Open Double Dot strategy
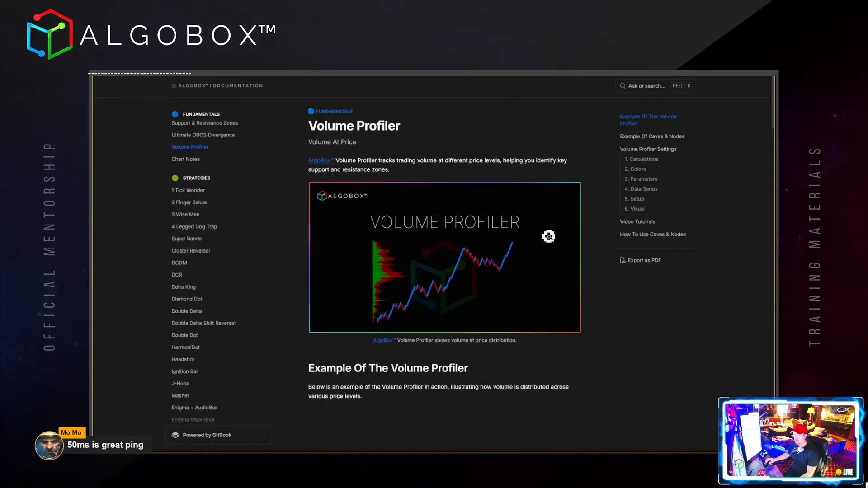The height and width of the screenshot is (488, 868). (x=184, y=335)
